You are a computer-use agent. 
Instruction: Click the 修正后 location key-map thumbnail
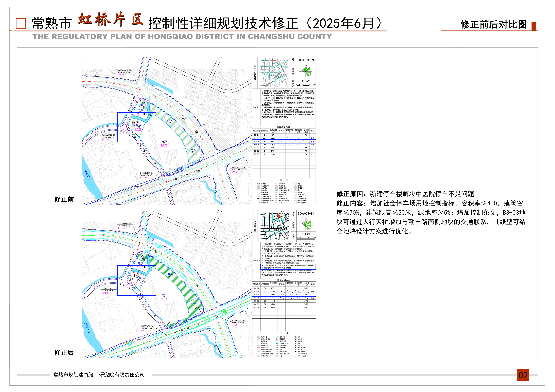[x=275, y=226]
